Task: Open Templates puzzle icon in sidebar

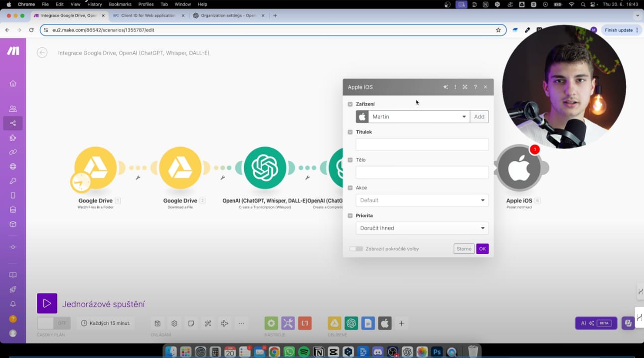Action: [x=13, y=138]
